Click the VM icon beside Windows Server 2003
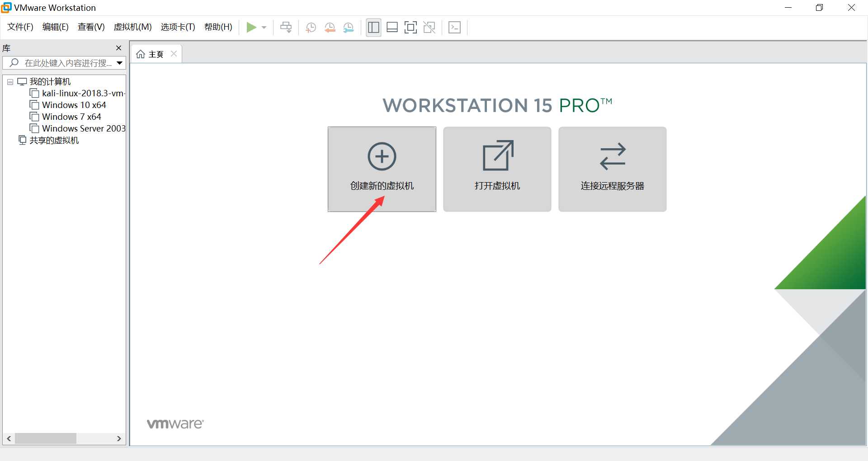868x461 pixels. tap(34, 128)
